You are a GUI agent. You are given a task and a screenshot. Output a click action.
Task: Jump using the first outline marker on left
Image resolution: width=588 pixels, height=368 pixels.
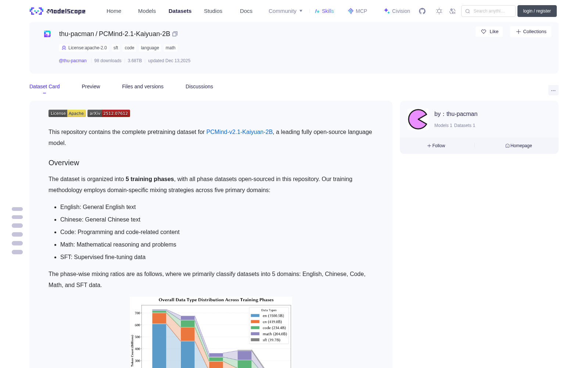[x=17, y=209]
